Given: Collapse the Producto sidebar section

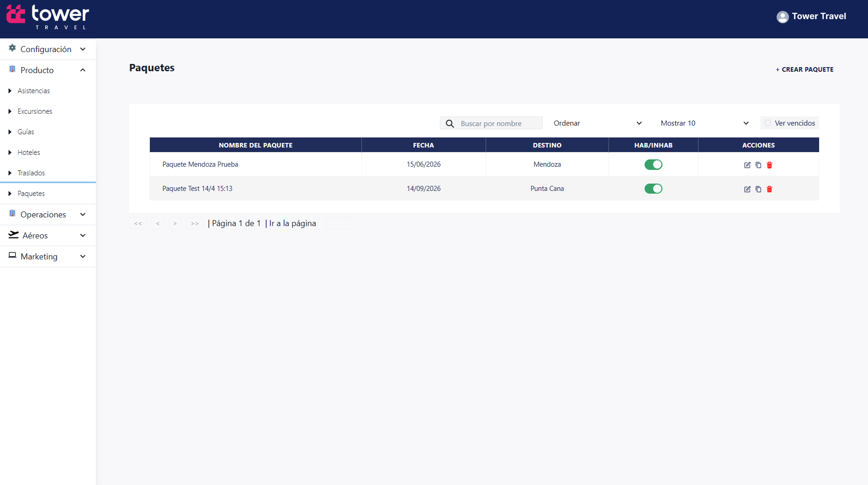Looking at the screenshot, I should (x=48, y=70).
